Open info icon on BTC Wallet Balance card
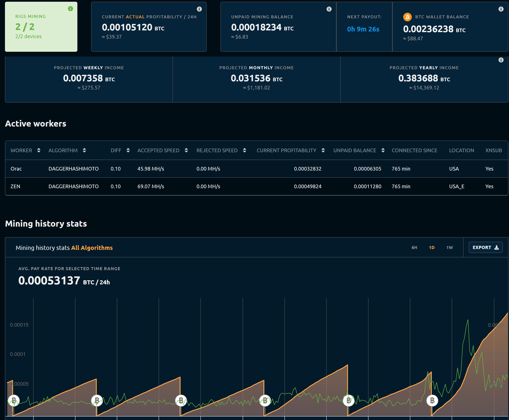 [x=501, y=9]
